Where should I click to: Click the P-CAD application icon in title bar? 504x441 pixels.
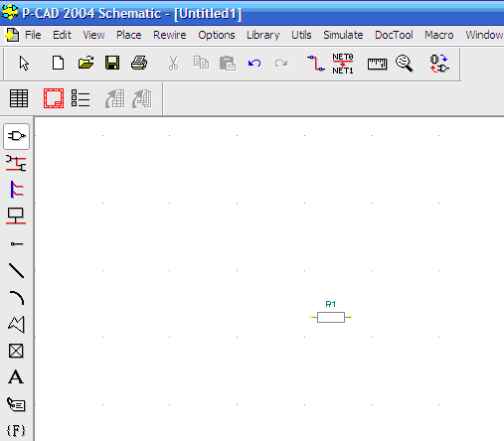(x=10, y=12)
